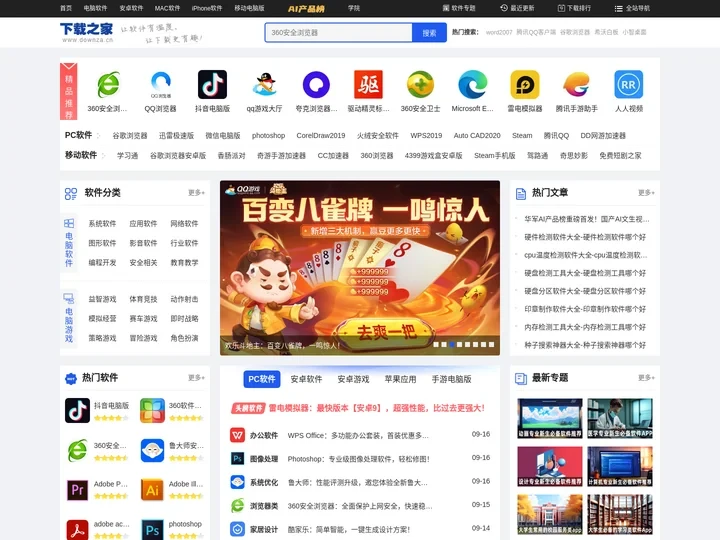Click the Adobe Illustrator icon in 热门软件
720x540 pixels.
(152, 490)
